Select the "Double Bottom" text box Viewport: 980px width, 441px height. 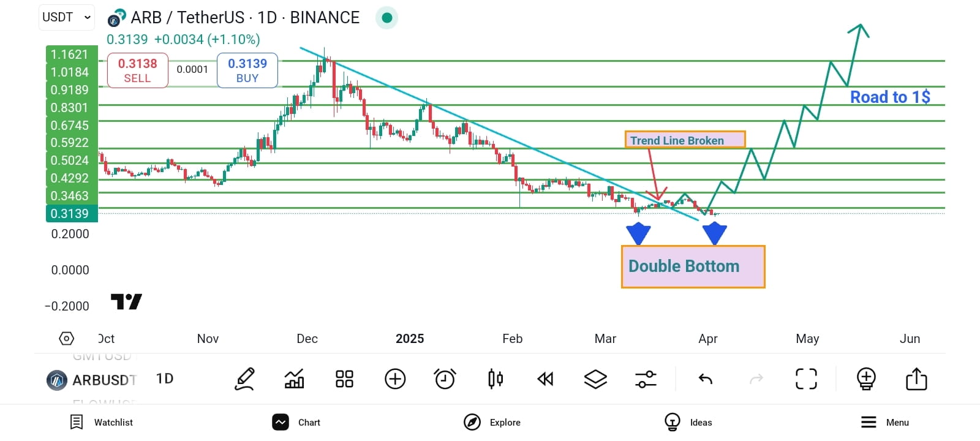click(693, 266)
